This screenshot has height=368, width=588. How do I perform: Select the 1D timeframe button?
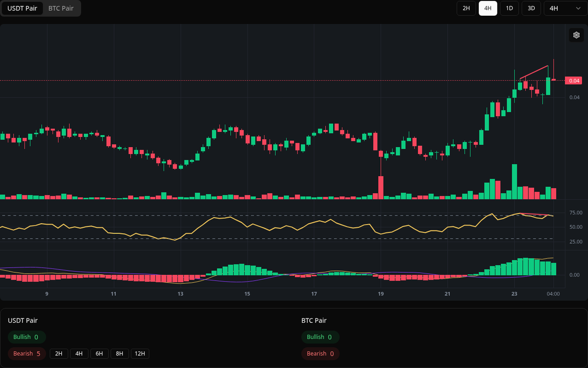pyautogui.click(x=509, y=8)
